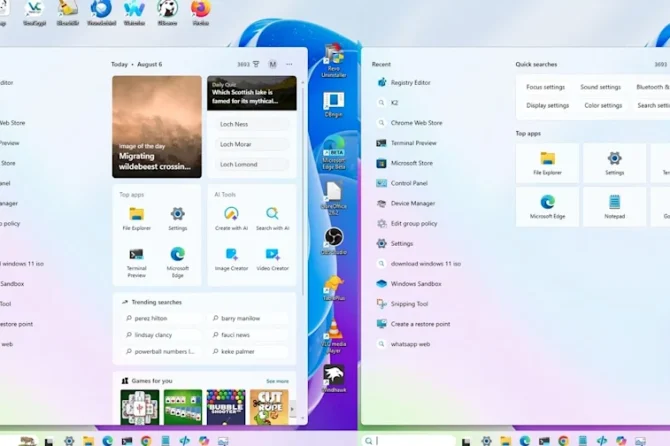
Task: Launch Windows Sandbox from the Recent list
Action: [409, 284]
